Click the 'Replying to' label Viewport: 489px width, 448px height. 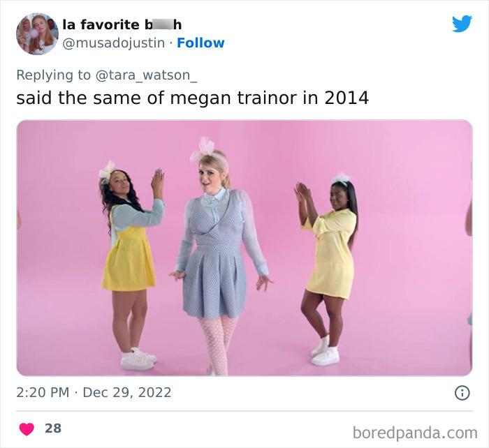tap(53, 75)
